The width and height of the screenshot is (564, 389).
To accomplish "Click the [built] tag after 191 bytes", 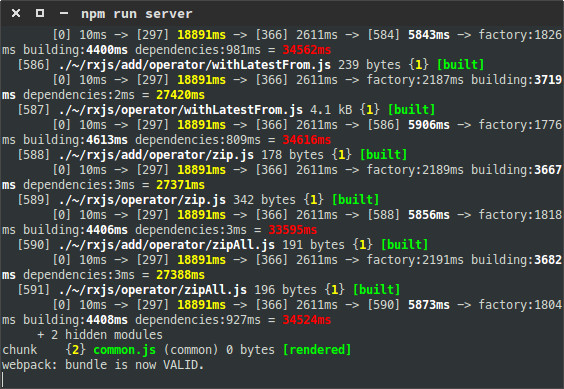I will (x=404, y=245).
